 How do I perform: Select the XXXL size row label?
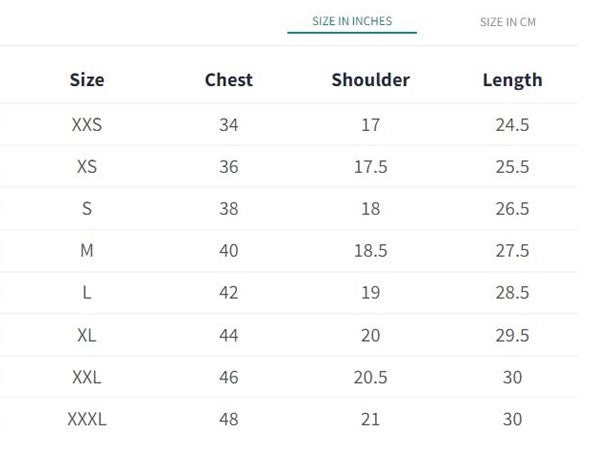(x=87, y=419)
